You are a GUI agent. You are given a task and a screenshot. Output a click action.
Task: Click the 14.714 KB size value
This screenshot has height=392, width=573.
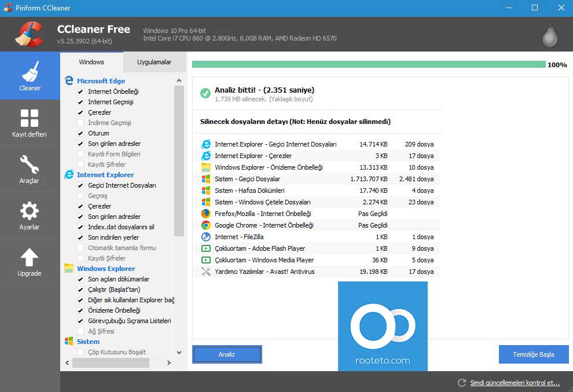click(x=373, y=144)
